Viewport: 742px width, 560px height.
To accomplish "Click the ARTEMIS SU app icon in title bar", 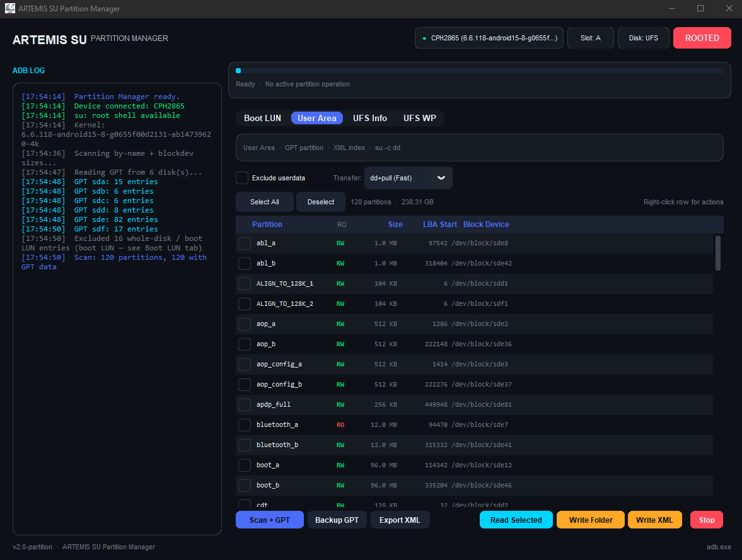I will [x=9, y=8].
